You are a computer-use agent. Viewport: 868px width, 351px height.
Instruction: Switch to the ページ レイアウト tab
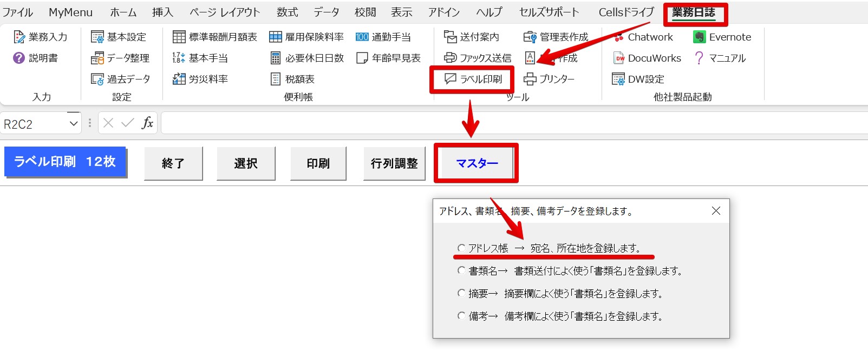[225, 12]
